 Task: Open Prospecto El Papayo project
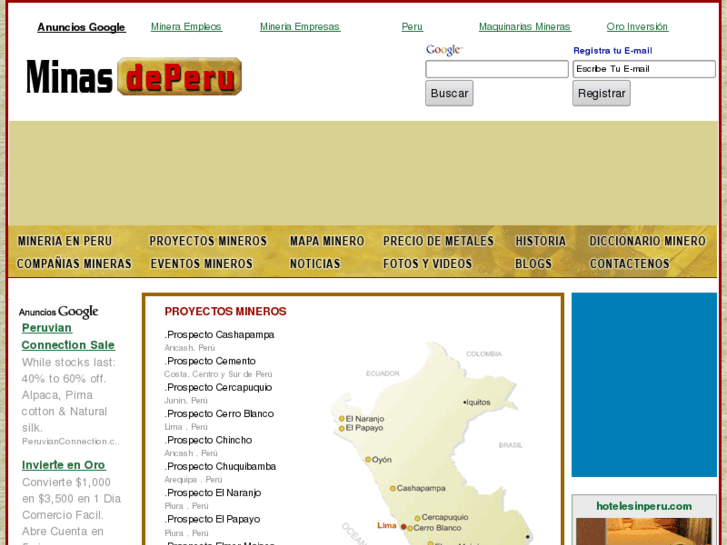(x=212, y=519)
